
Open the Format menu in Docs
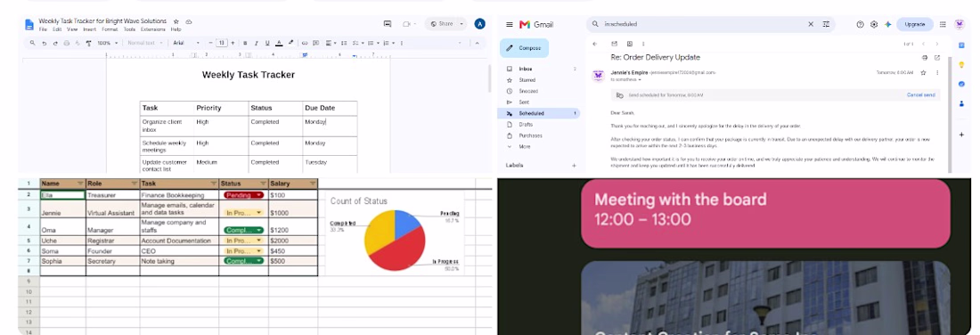(110, 29)
